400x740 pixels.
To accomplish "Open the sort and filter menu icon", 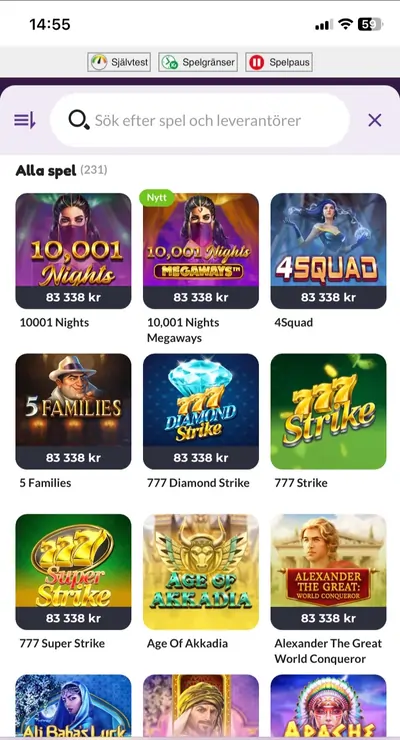I will click(x=25, y=120).
